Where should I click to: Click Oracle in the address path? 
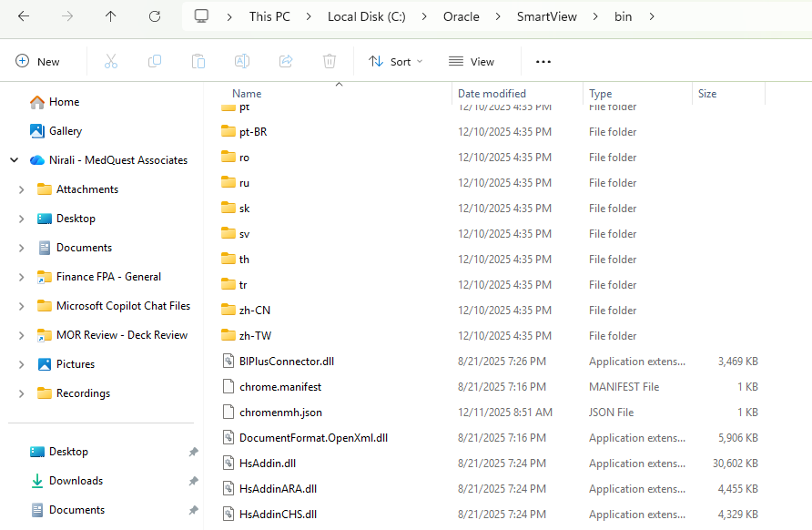[461, 16]
